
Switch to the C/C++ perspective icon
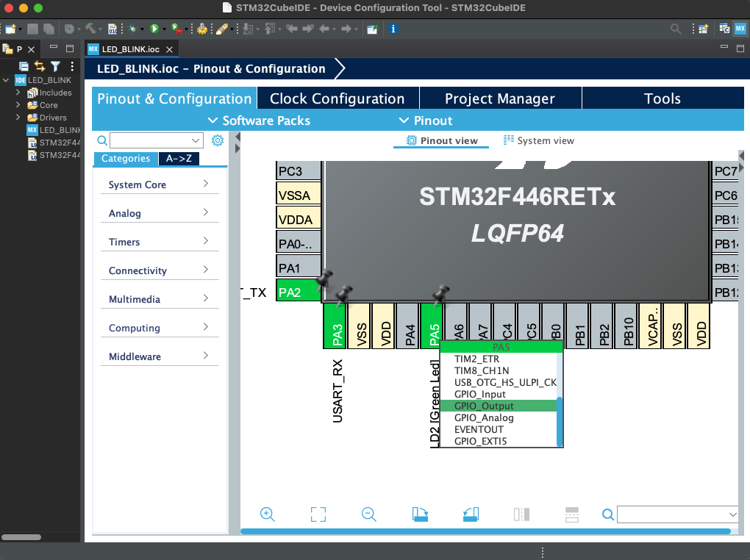tap(725, 29)
